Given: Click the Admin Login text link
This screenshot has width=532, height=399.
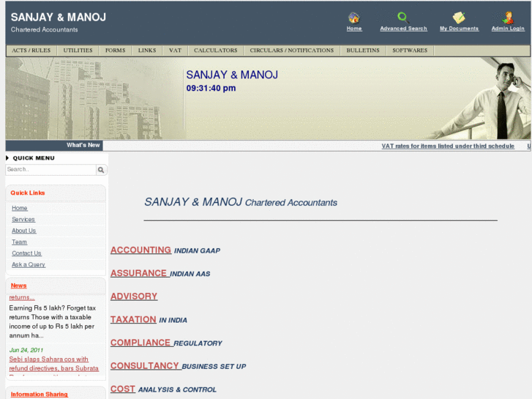Looking at the screenshot, I should (x=508, y=29).
